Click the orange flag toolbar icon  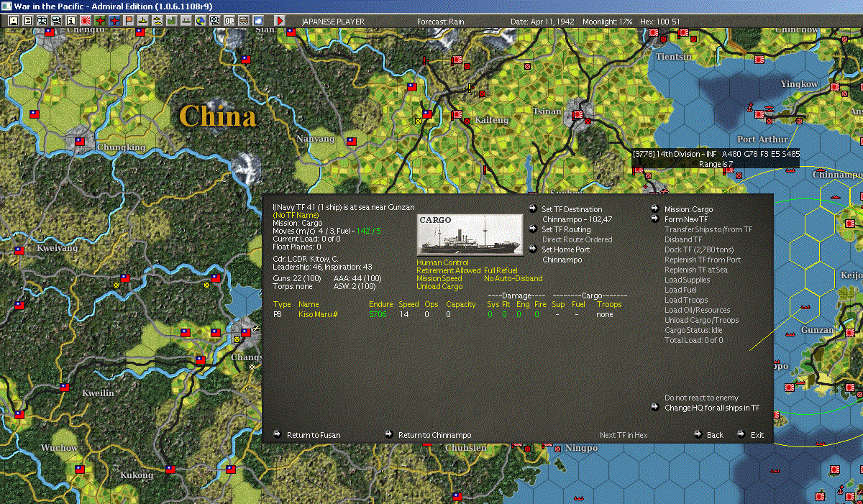[129, 21]
